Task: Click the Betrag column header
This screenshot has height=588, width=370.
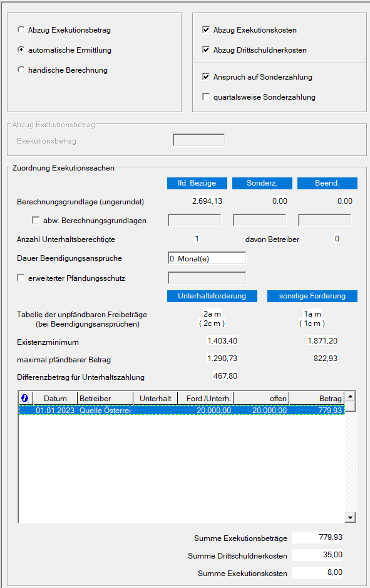Action: 316,398
